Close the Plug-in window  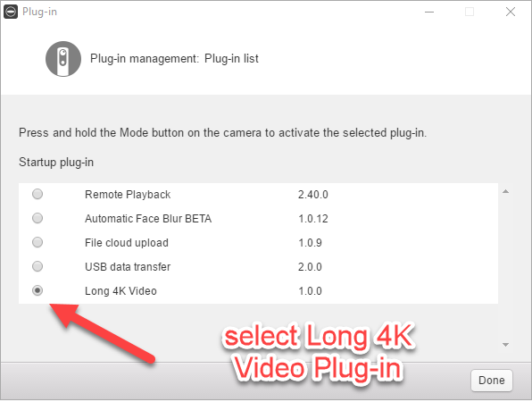click(x=511, y=12)
